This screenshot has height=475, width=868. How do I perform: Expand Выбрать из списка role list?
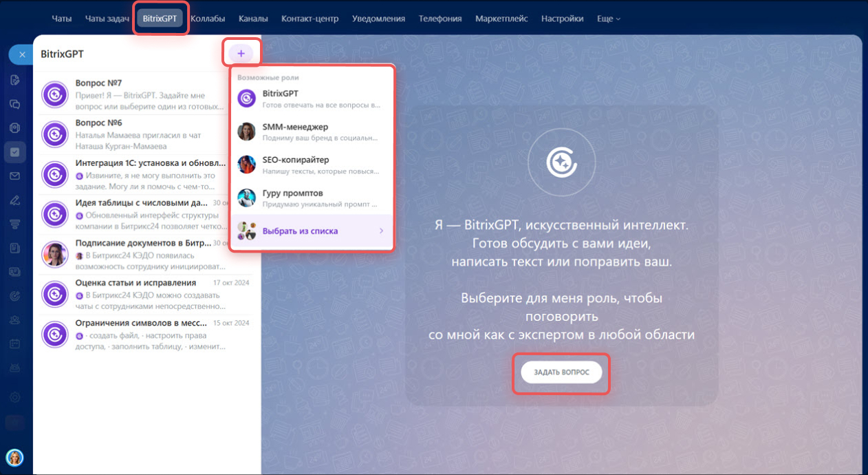pos(312,231)
